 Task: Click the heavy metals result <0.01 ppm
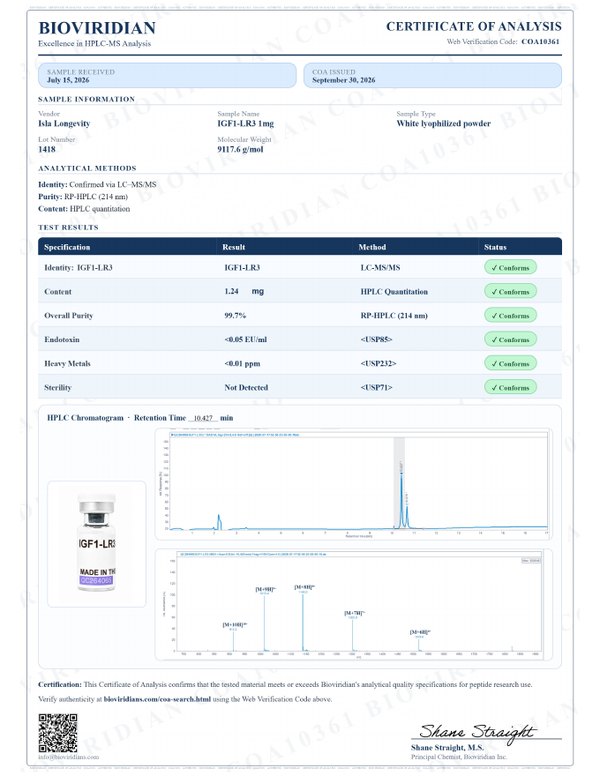click(x=242, y=364)
